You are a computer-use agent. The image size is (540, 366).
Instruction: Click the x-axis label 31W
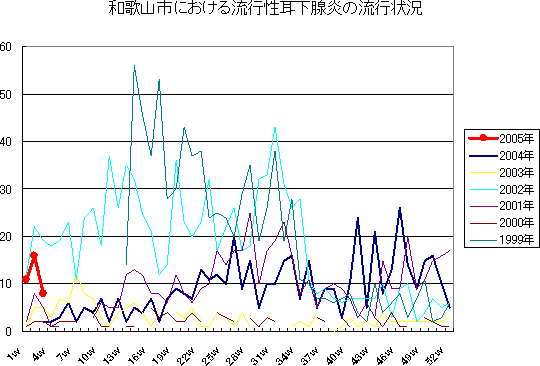coord(260,356)
